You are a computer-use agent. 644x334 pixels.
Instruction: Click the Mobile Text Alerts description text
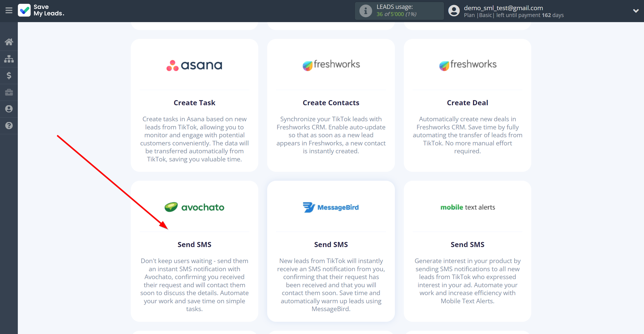[468, 281]
